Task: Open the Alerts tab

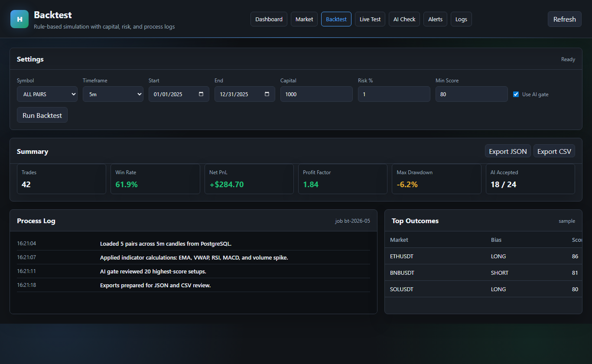Action: coord(436,19)
